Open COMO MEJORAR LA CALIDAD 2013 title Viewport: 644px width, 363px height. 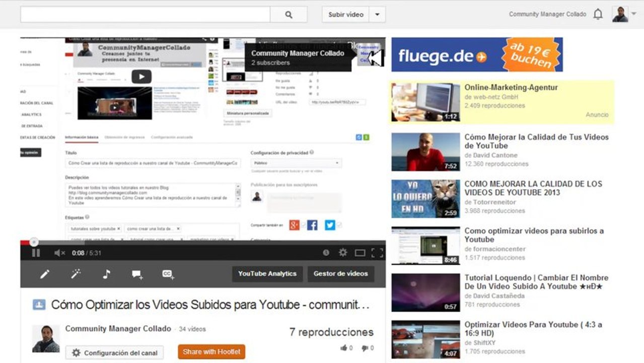533,188
